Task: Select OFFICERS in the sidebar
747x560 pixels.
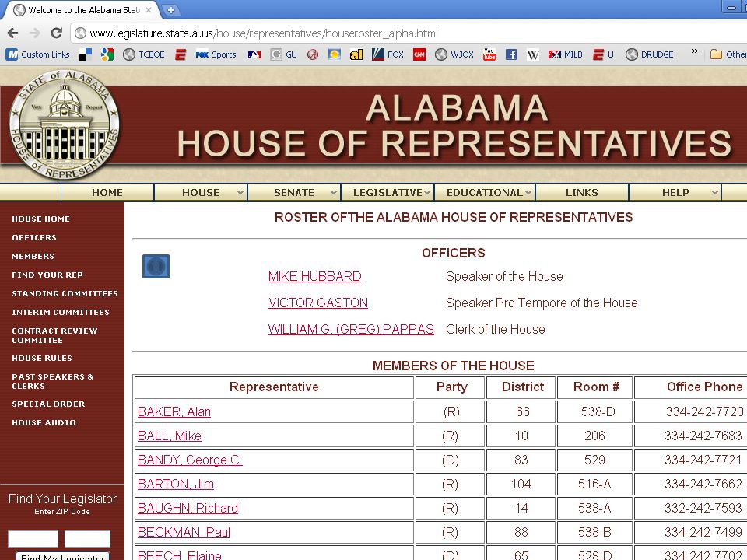Action: (34, 238)
